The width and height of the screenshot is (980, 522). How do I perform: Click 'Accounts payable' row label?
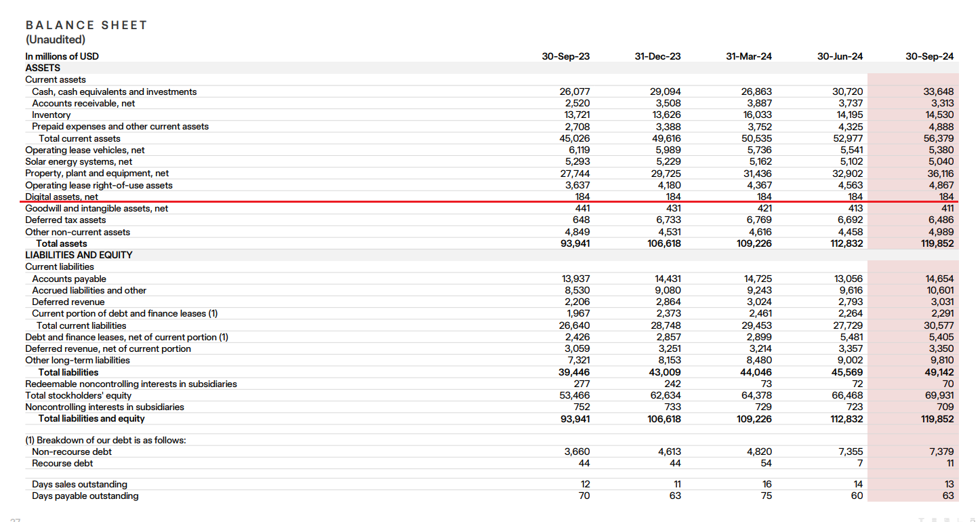point(69,279)
